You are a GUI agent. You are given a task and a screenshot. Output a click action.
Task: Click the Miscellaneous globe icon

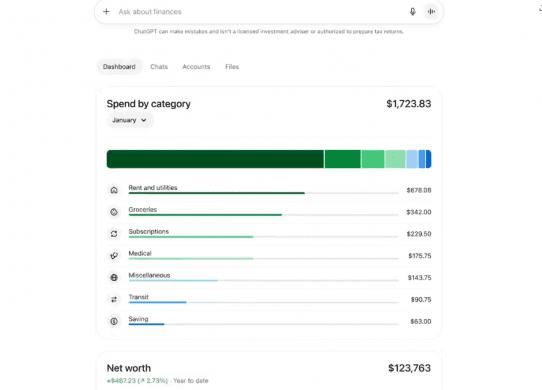point(114,278)
